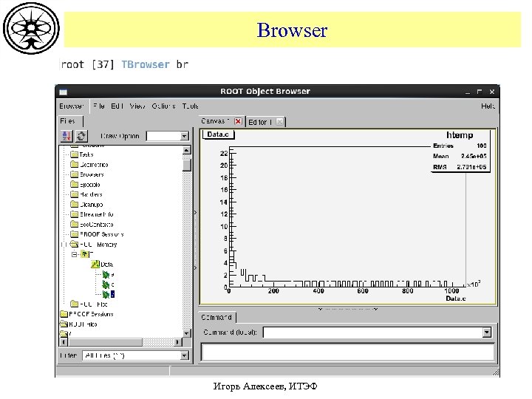Select the StreamerInfo folder icon
532x399 pixels.
pos(74,214)
